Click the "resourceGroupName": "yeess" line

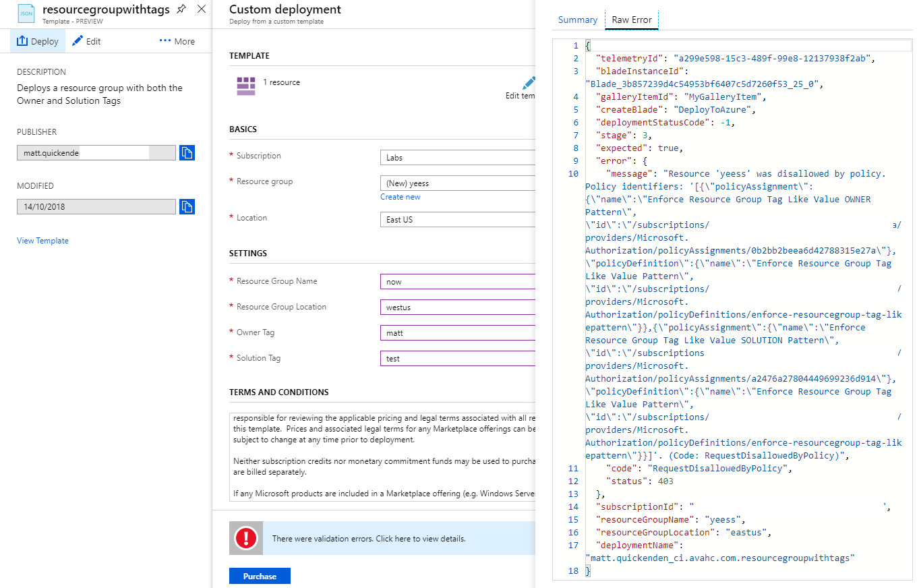coord(670,519)
